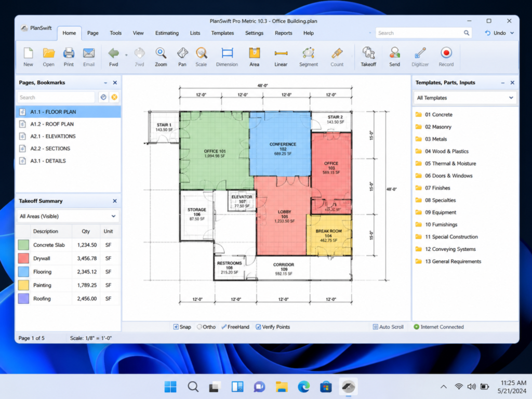The width and height of the screenshot is (532, 399).
Task: Open the Takeoff tool in ribbon
Action: 368,54
